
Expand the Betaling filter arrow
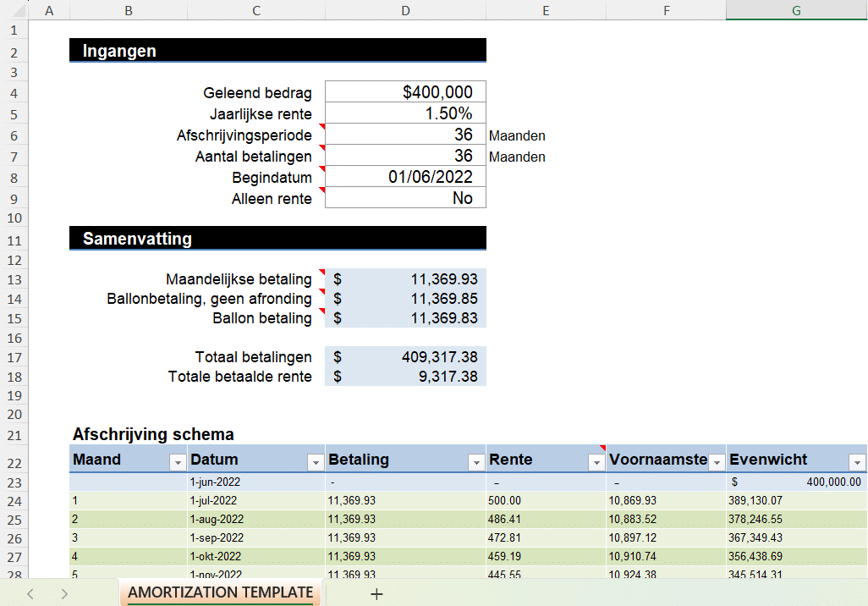(x=475, y=462)
